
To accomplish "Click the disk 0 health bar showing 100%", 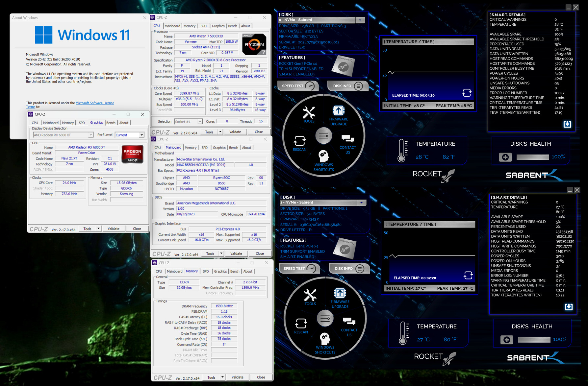I will point(533,157).
